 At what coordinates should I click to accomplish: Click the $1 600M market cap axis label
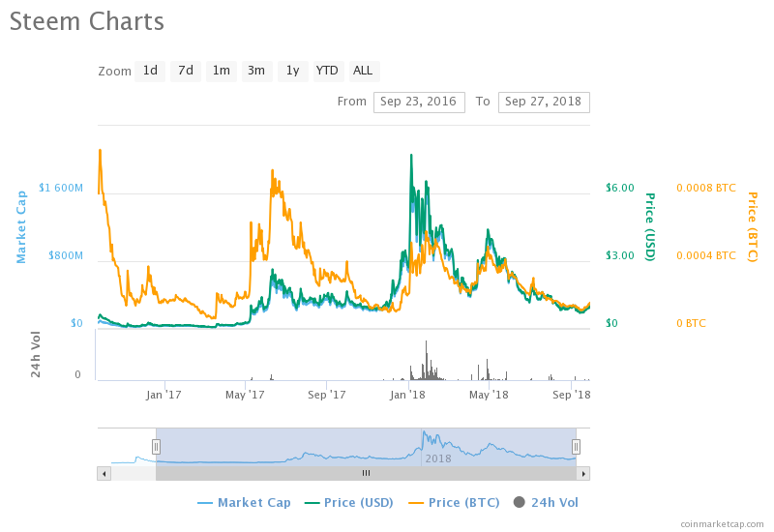61,188
